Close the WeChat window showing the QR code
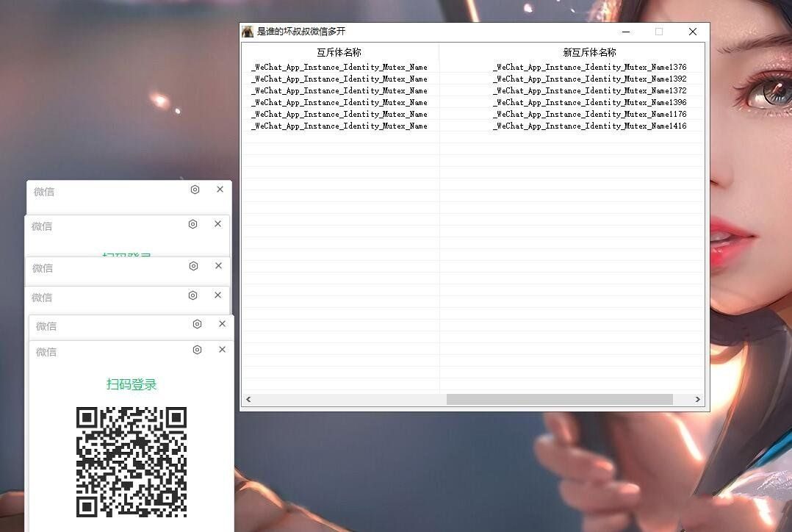The width and height of the screenshot is (792, 532). tap(223, 350)
